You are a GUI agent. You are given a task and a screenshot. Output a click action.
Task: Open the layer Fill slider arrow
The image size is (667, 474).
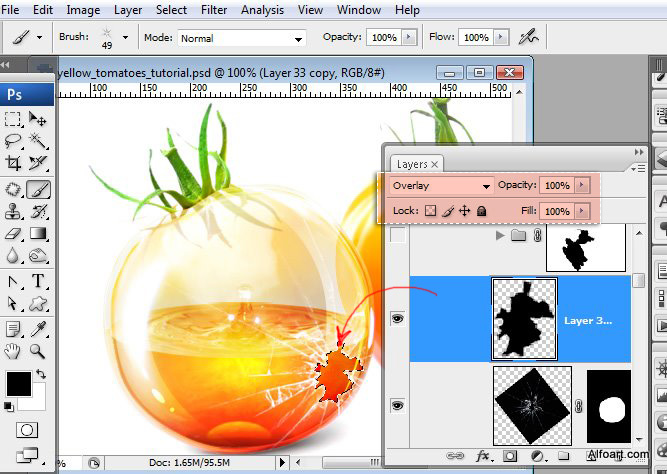582,211
